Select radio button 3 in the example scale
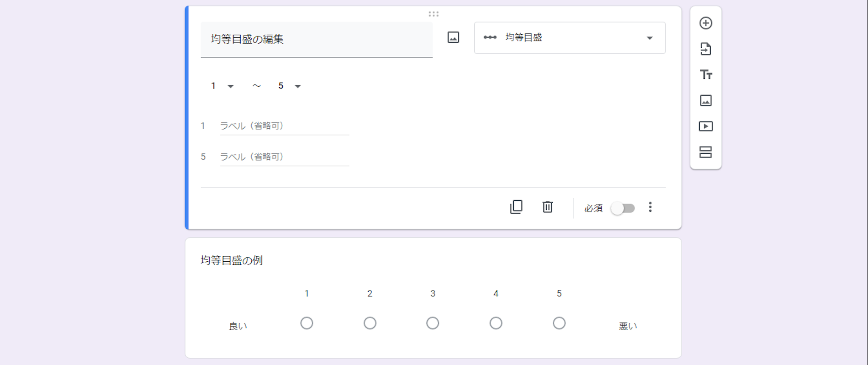The image size is (868, 365). pos(433,324)
